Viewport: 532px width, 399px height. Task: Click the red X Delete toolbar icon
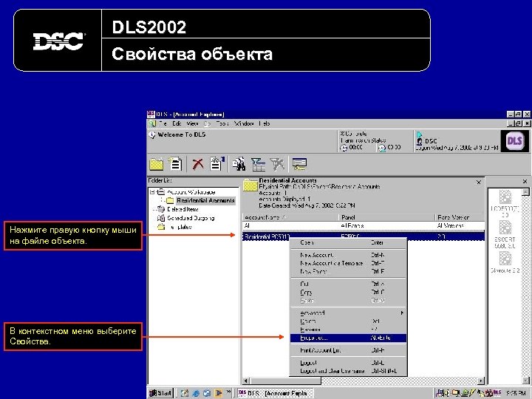pyautogui.click(x=198, y=165)
